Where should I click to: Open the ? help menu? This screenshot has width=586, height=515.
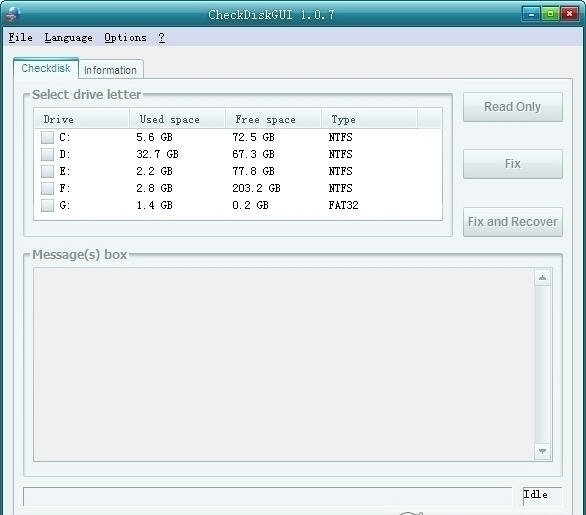161,38
